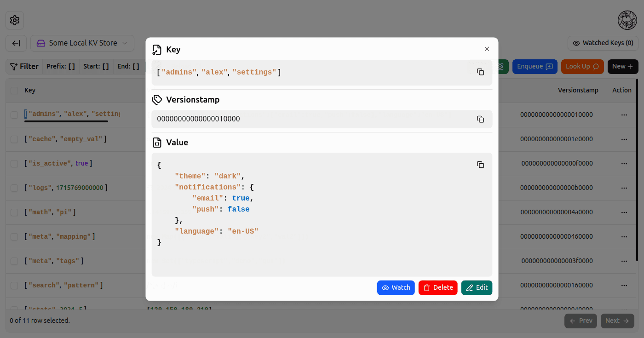Open action menu for versionstamp 00000000000000460000 row
Image resolution: width=644 pixels, height=338 pixels.
coord(624,237)
